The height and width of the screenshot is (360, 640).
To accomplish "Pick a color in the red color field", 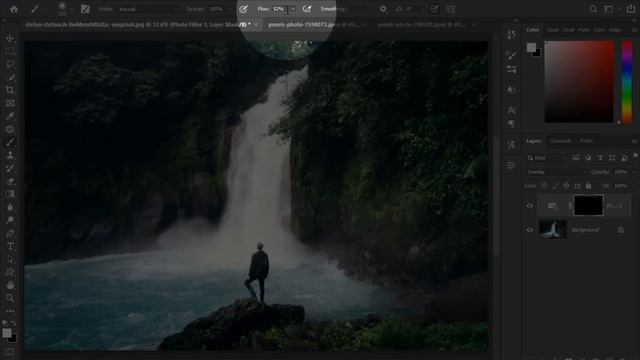I will coord(579,81).
